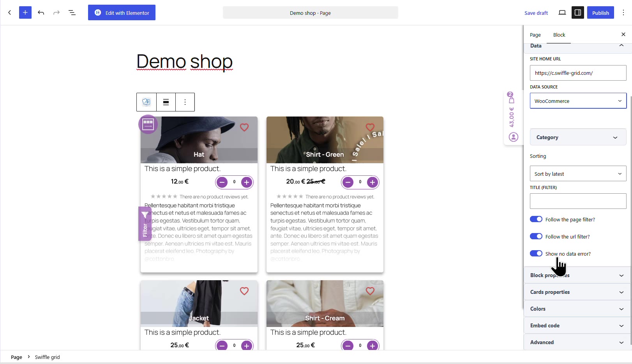Switch to the Page tab
Screen dimensions: 632x364
click(x=535, y=35)
